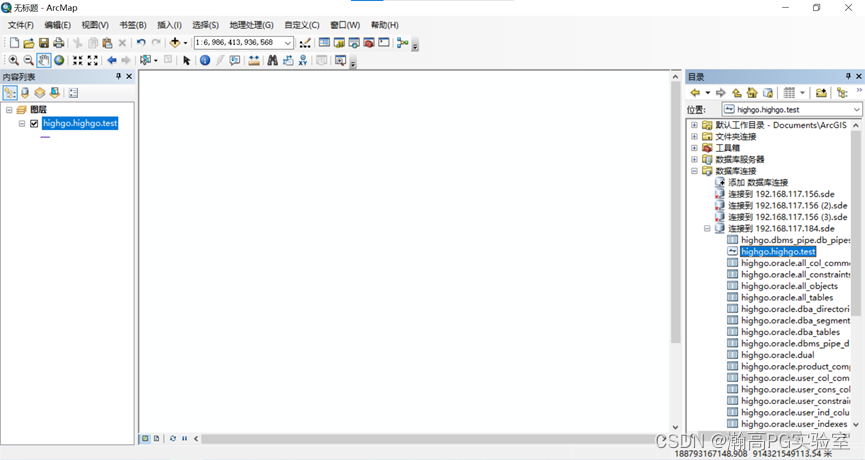
Task: Go up one level in catalog
Action: click(736, 93)
